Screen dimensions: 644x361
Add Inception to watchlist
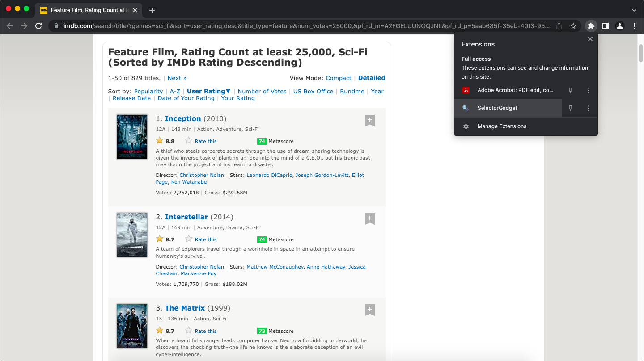point(369,120)
